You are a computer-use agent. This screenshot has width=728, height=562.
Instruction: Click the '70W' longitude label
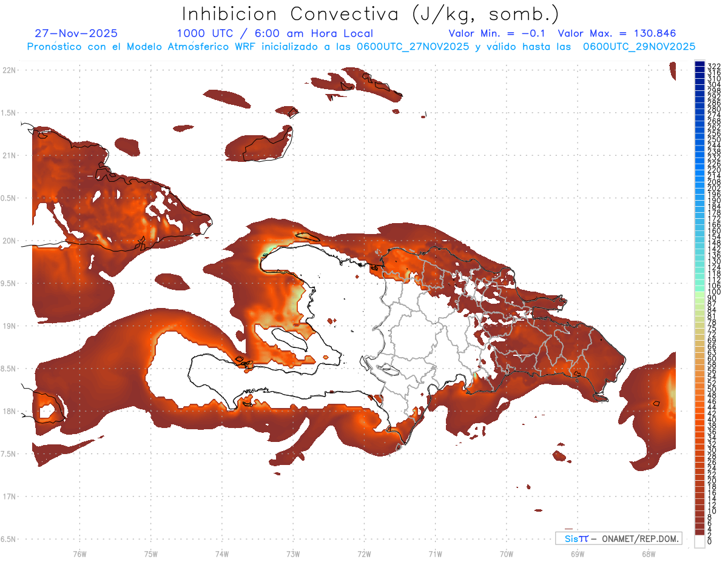click(x=507, y=554)
